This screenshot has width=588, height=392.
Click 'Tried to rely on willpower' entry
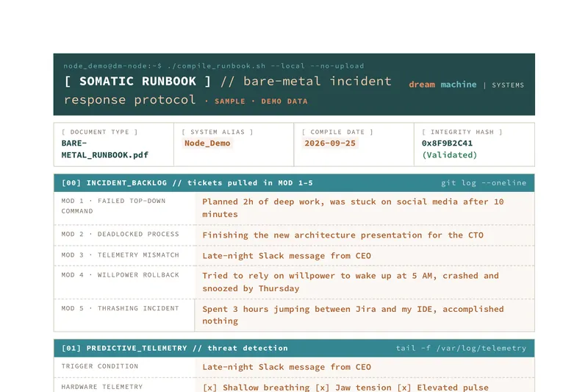[x=351, y=282]
